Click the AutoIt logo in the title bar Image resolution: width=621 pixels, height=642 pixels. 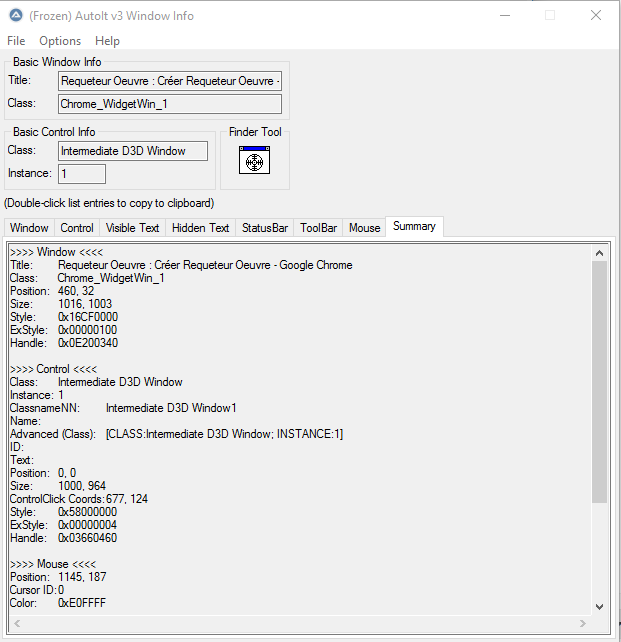pyautogui.click(x=16, y=16)
